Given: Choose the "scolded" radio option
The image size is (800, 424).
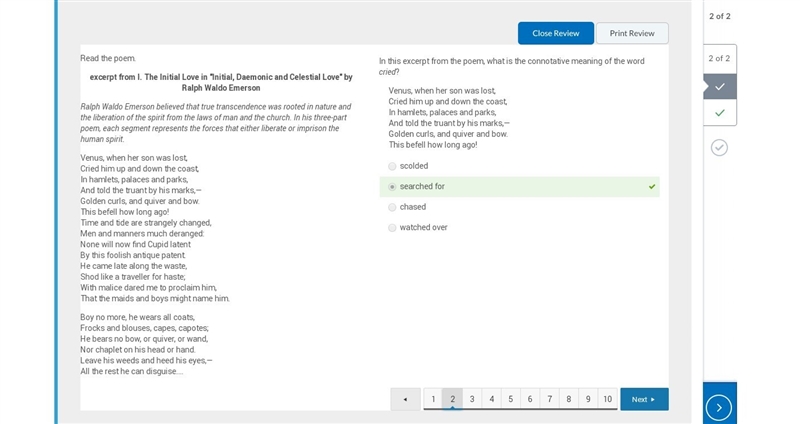Looking at the screenshot, I should tap(392, 166).
